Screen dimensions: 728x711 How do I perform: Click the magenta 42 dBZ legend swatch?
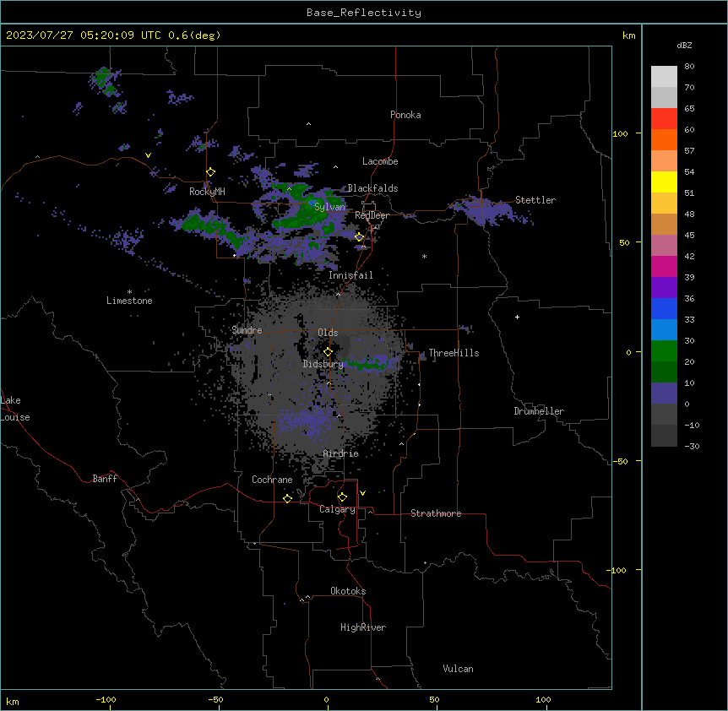[x=664, y=266]
